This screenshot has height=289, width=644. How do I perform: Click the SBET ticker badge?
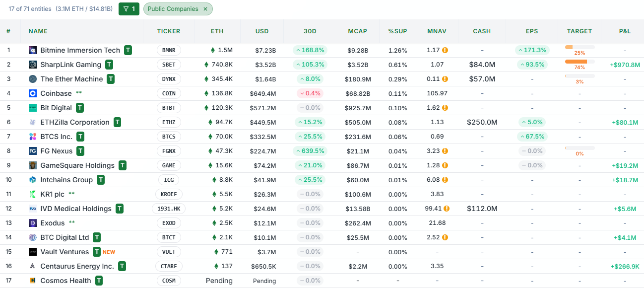(169, 65)
